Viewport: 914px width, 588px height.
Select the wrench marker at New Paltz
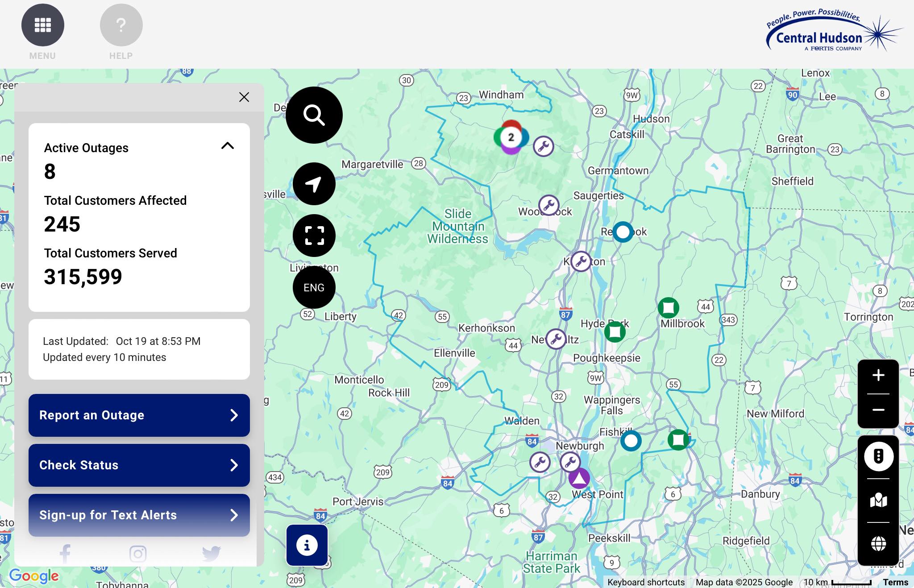click(556, 340)
